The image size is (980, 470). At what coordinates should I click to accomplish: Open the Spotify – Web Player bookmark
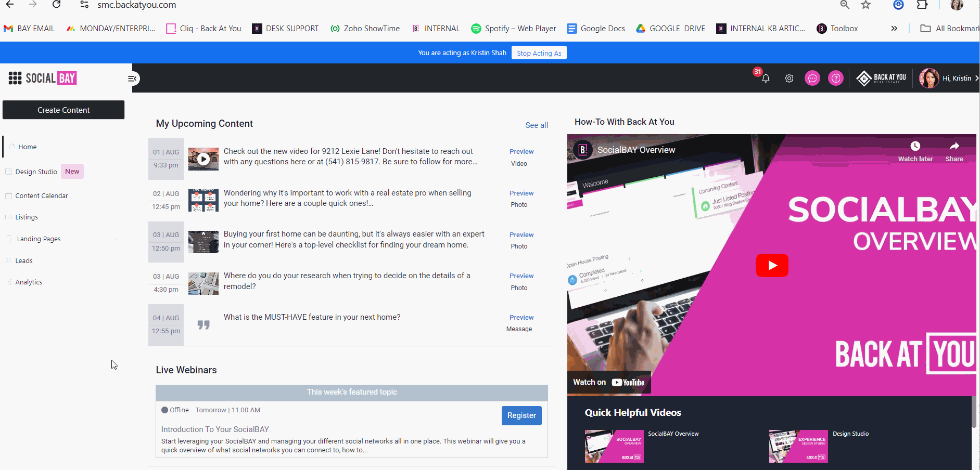[x=514, y=29]
